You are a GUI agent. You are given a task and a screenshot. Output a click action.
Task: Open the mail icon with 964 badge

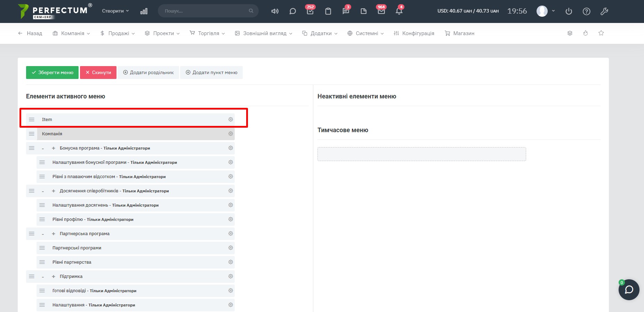[381, 11]
